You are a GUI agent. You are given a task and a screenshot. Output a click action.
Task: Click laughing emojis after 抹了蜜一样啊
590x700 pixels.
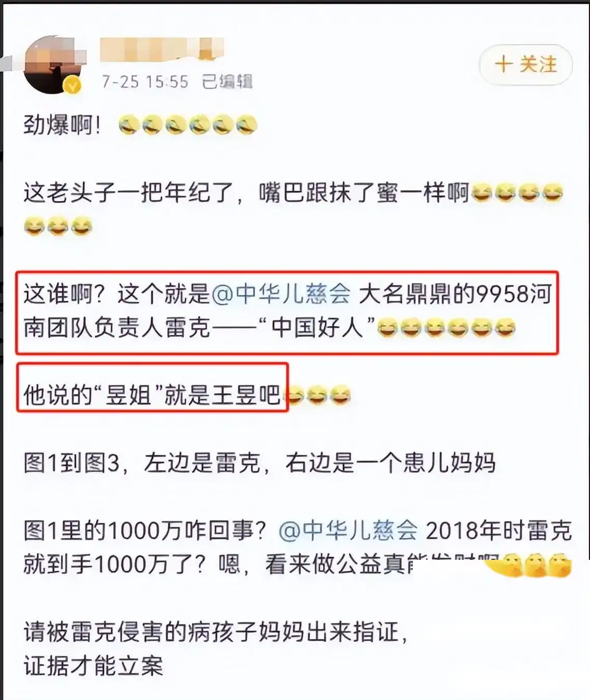pos(517,194)
